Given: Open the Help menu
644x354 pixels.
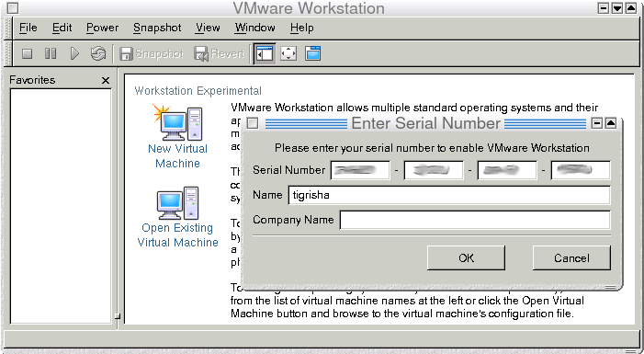Looking at the screenshot, I should tap(302, 28).
